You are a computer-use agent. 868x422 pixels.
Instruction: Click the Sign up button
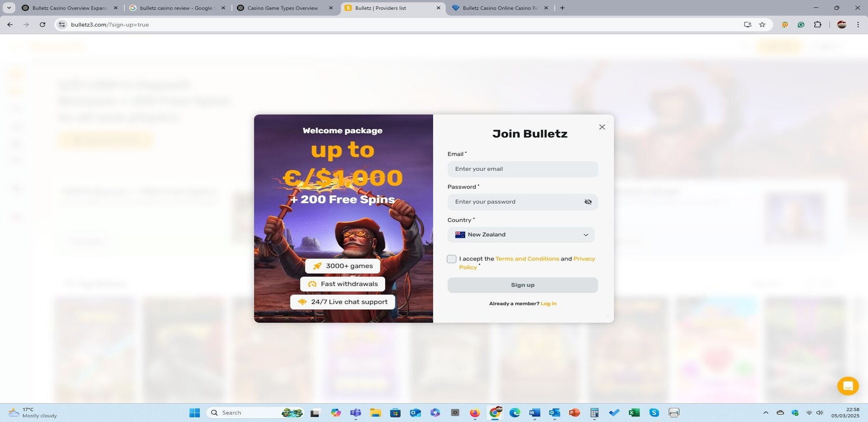[x=523, y=285]
